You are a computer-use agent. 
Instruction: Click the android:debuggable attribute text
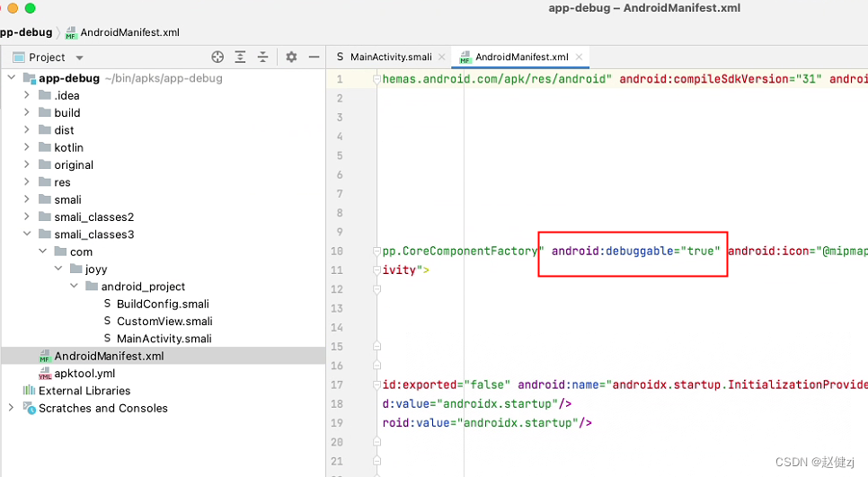[x=635, y=251]
